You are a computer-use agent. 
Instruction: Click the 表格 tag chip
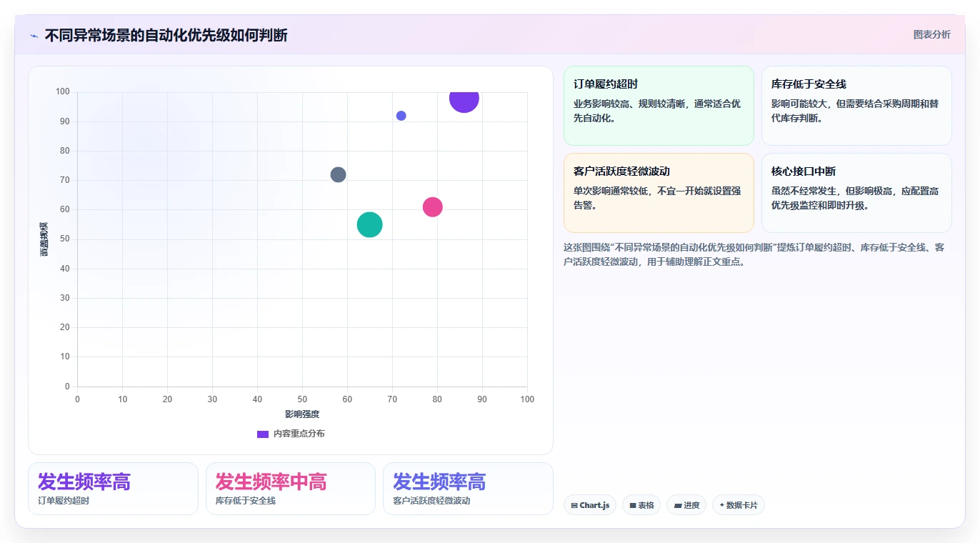coord(641,505)
